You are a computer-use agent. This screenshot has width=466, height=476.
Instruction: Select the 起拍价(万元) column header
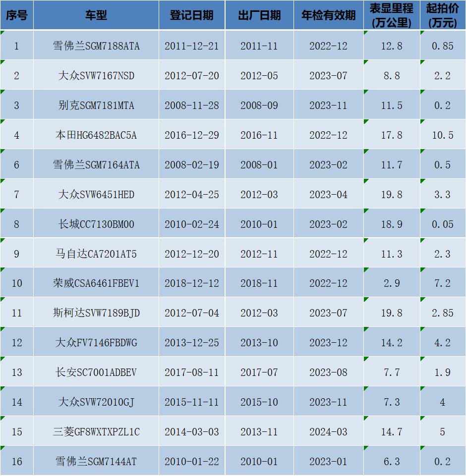443,15
